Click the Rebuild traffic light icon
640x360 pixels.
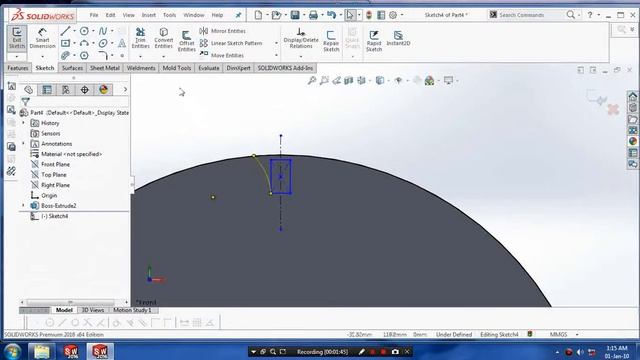tap(369, 15)
